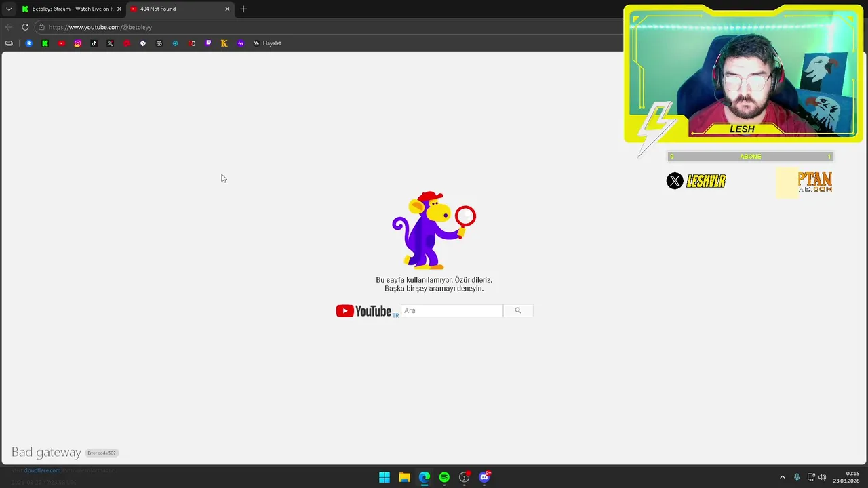Open the green Kick bookmark

click(x=45, y=43)
